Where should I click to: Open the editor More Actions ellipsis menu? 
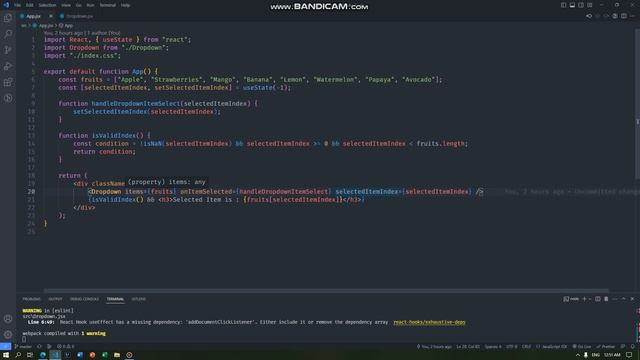[x=632, y=16]
